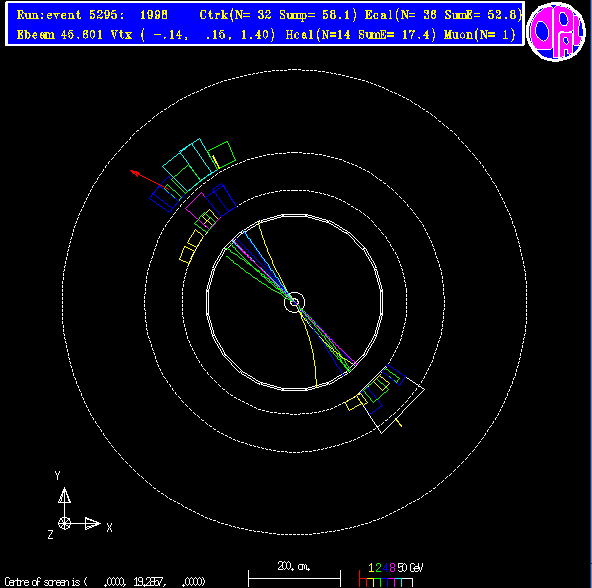The height and width of the screenshot is (588, 592).
Task: Click the Z axis circle marker
Action: point(65,523)
